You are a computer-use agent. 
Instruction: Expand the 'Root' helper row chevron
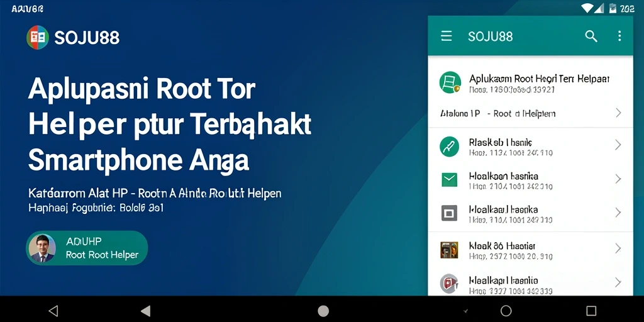(618, 113)
